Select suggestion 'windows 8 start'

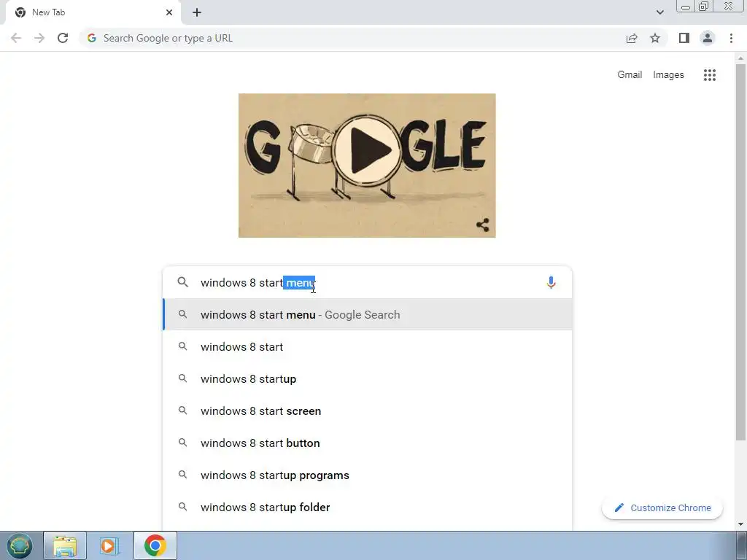tap(368, 346)
